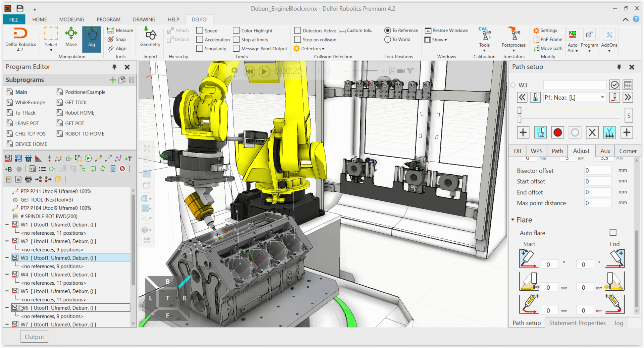Click the Move path tool
The height and width of the screenshot is (348, 644).
[x=548, y=48]
